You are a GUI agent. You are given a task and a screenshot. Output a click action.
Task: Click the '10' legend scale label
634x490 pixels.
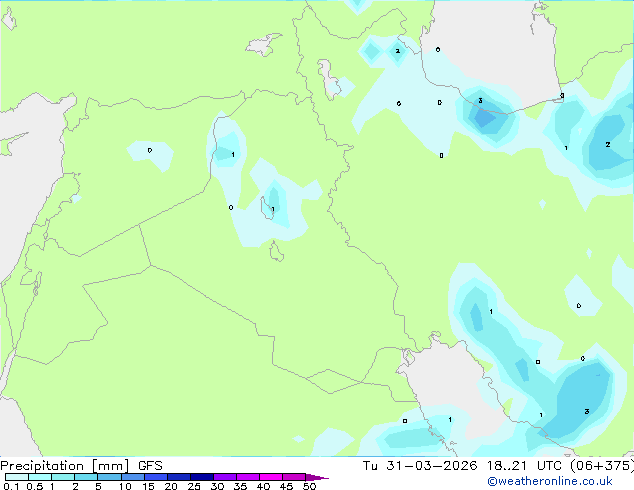pos(125,486)
